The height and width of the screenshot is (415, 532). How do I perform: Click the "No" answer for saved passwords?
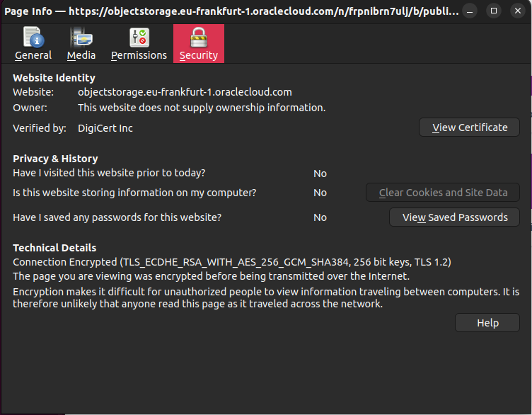(320, 217)
